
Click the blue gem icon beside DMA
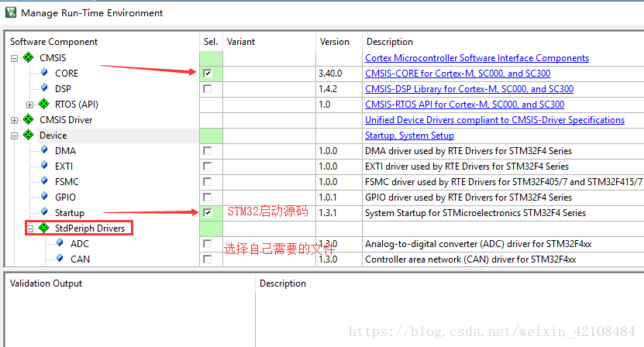click(44, 150)
